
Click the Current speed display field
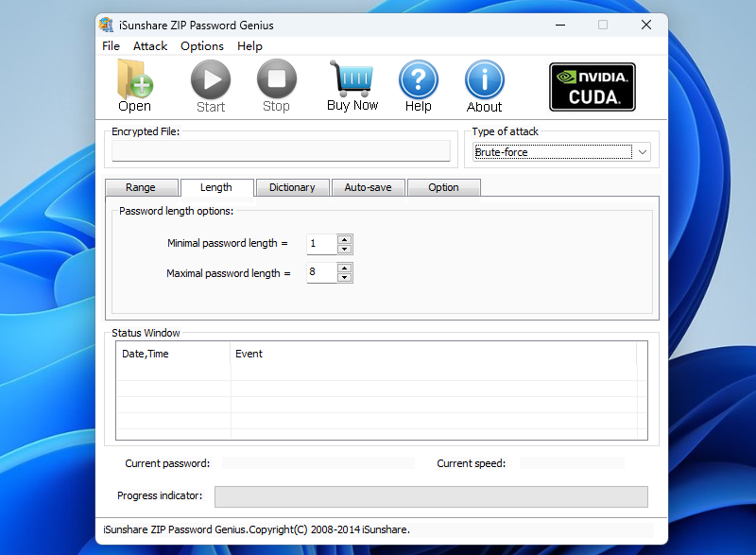pyautogui.click(x=572, y=463)
